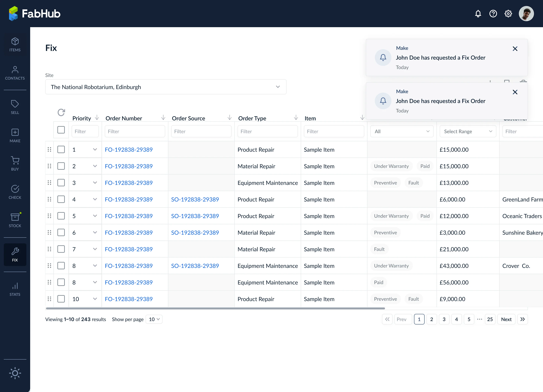Click the Order Number filter field
543x392 pixels.
[x=135, y=131]
